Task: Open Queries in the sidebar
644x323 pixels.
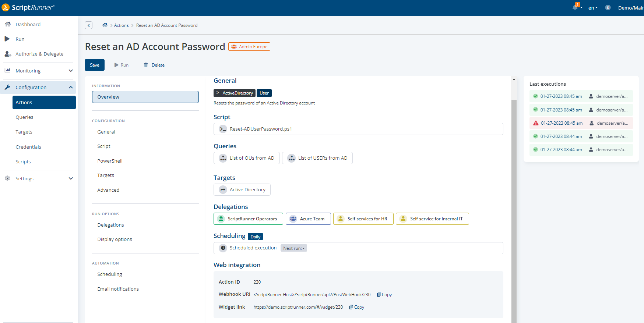Action: (x=24, y=117)
